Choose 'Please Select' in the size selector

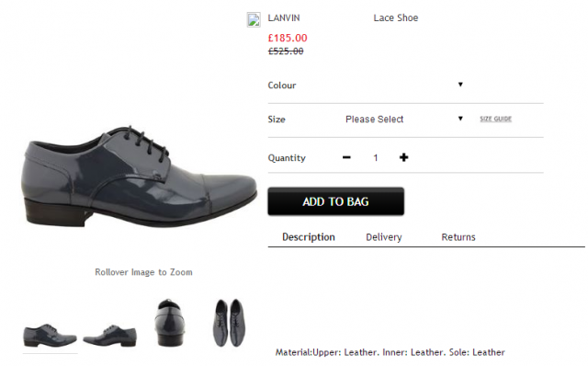374,120
